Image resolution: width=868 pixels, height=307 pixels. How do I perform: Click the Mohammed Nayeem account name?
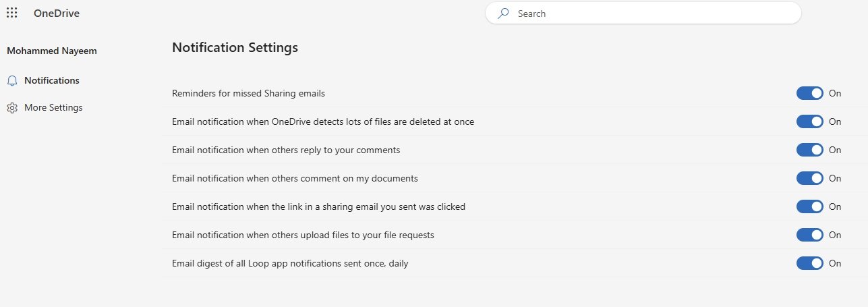[x=52, y=51]
